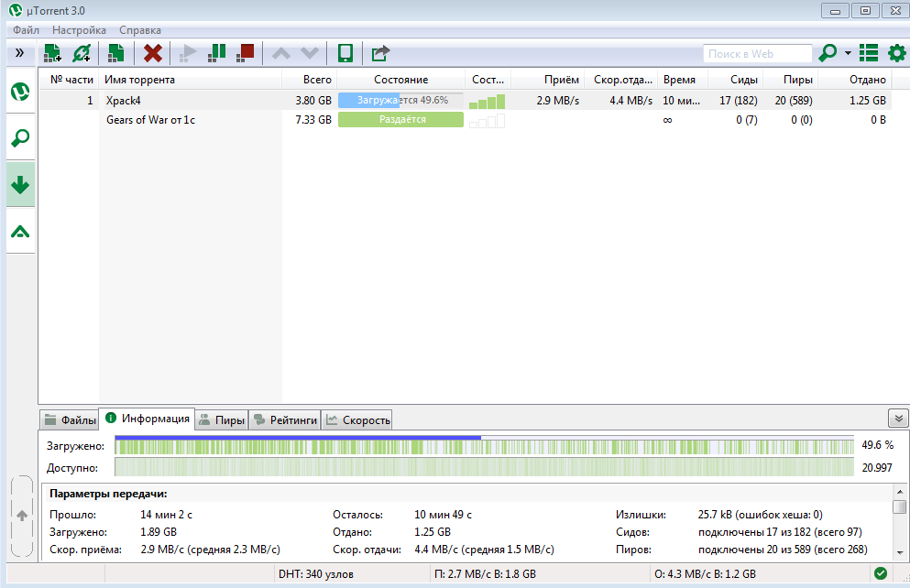Click the Поиск в Web field

[x=757, y=53]
